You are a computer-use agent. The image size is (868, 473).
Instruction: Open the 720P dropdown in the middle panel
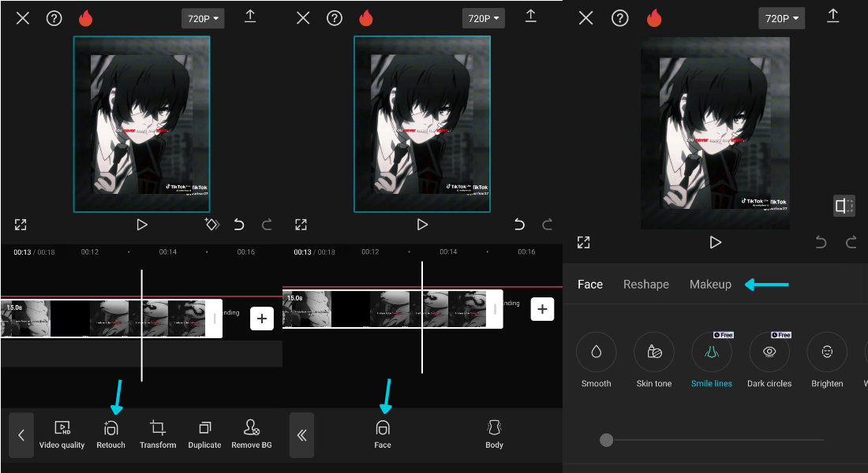click(483, 18)
